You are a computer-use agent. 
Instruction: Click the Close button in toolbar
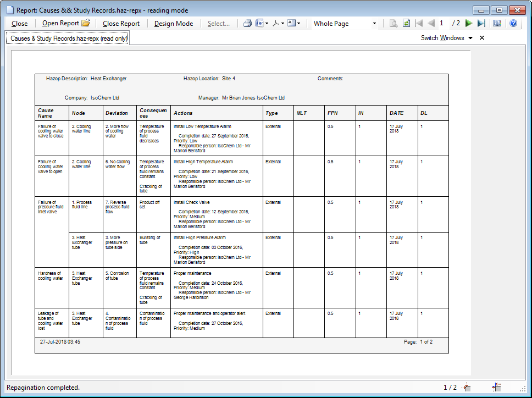click(19, 24)
